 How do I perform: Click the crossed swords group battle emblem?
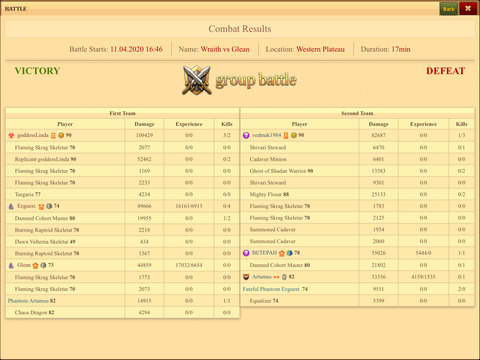[x=197, y=80]
